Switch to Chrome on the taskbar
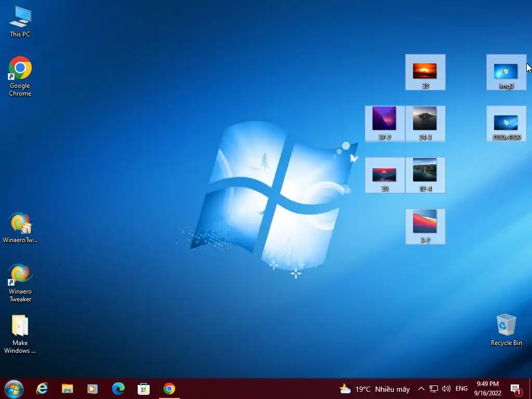 point(169,389)
